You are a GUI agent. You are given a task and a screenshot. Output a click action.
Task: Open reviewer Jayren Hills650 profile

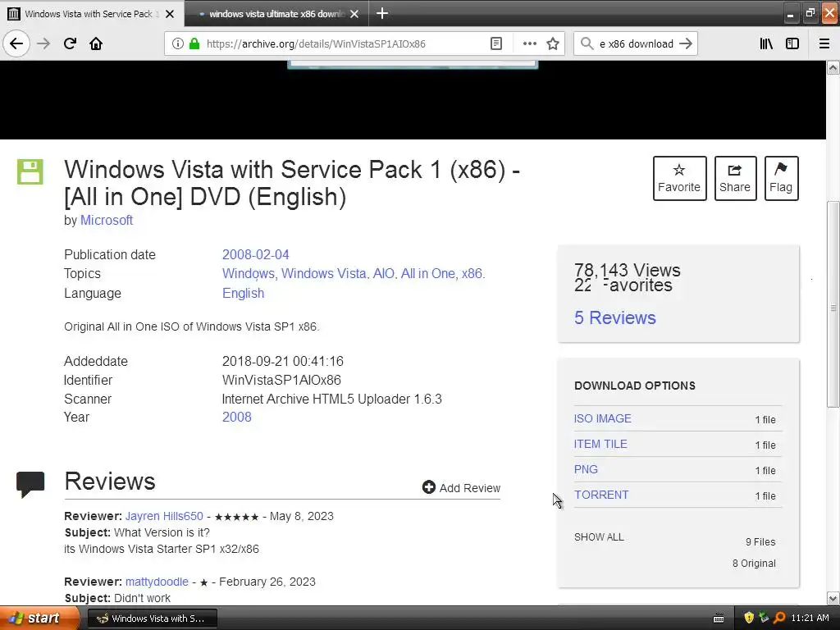[x=164, y=517]
